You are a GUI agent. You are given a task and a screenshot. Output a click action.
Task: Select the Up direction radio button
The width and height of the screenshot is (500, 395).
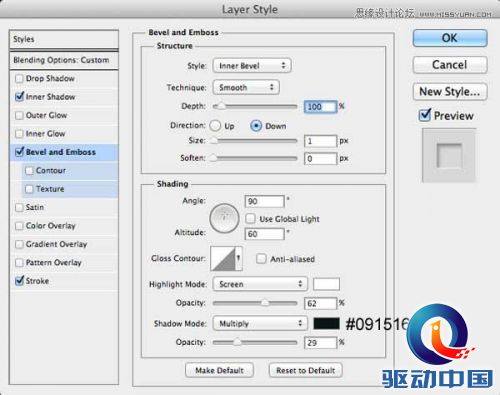pos(215,126)
